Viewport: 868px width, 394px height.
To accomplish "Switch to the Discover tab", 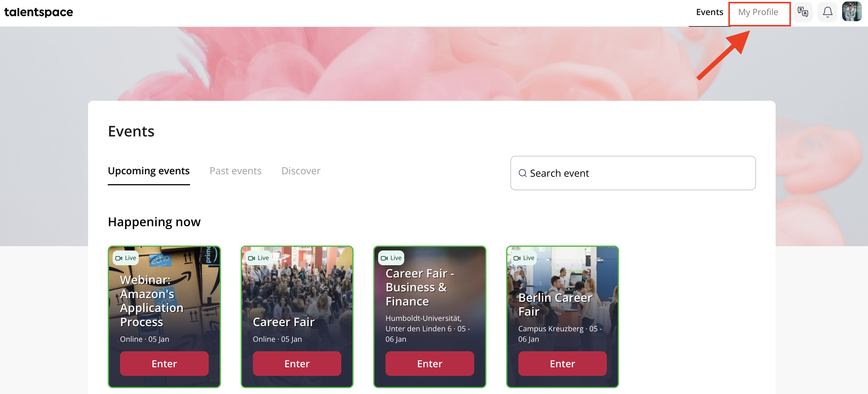I will coord(301,171).
